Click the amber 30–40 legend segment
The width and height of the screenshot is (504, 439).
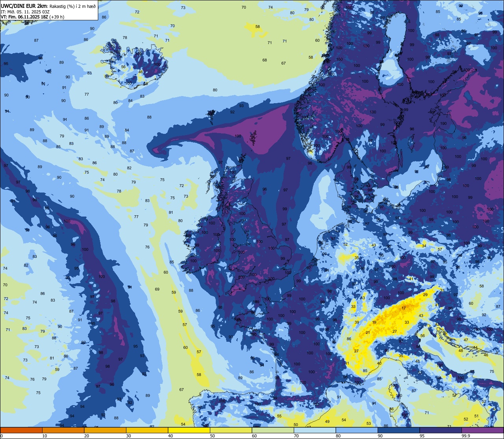pos(147,430)
